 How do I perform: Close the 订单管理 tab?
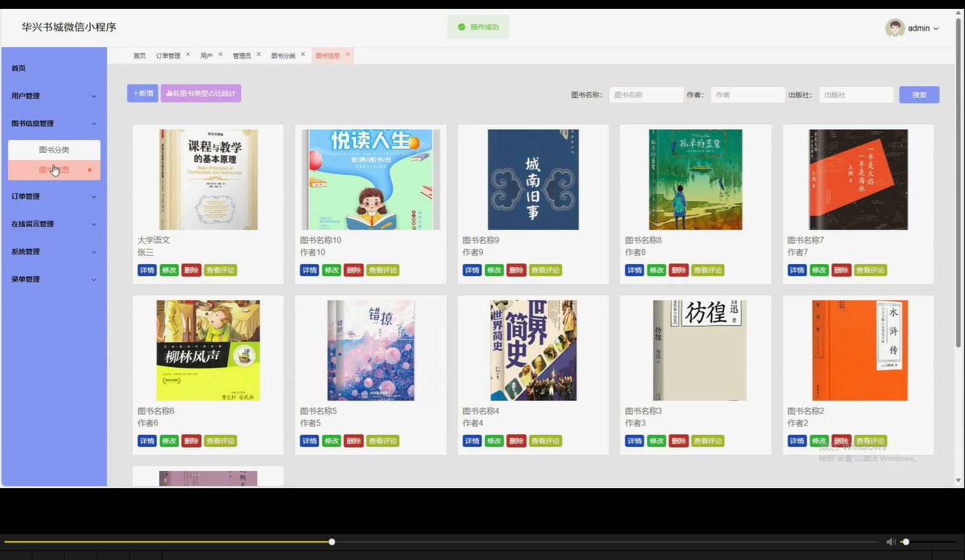[x=188, y=55]
